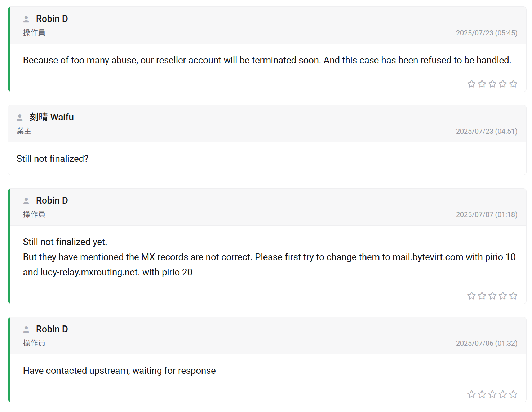
Task: Click Robin D's avatar in the 01:32 reply
Action: 26,329
